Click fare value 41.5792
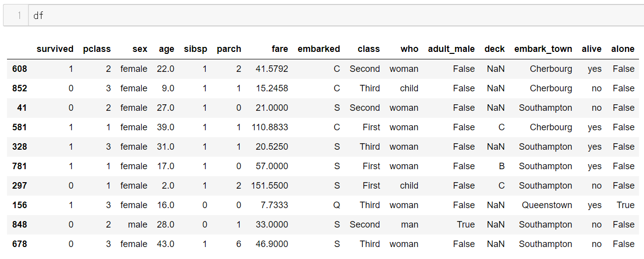Image resolution: width=644 pixels, height=259 pixels. click(x=273, y=69)
